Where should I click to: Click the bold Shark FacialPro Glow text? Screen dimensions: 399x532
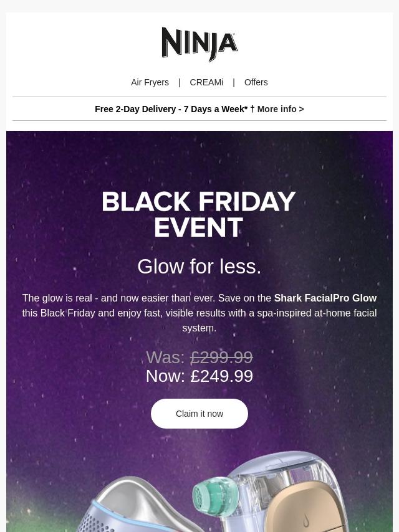click(325, 298)
